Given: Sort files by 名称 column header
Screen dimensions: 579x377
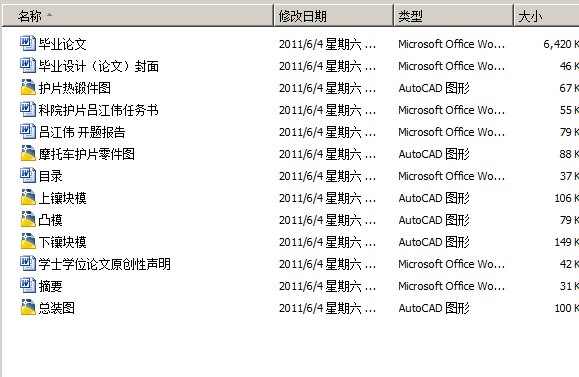Looking at the screenshot, I should pos(137,16).
